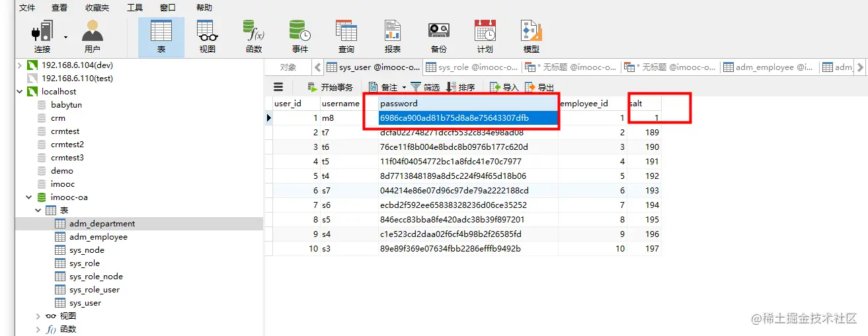Click the tab scroll right arrow
The height and width of the screenshot is (336, 868).
coord(860,67)
